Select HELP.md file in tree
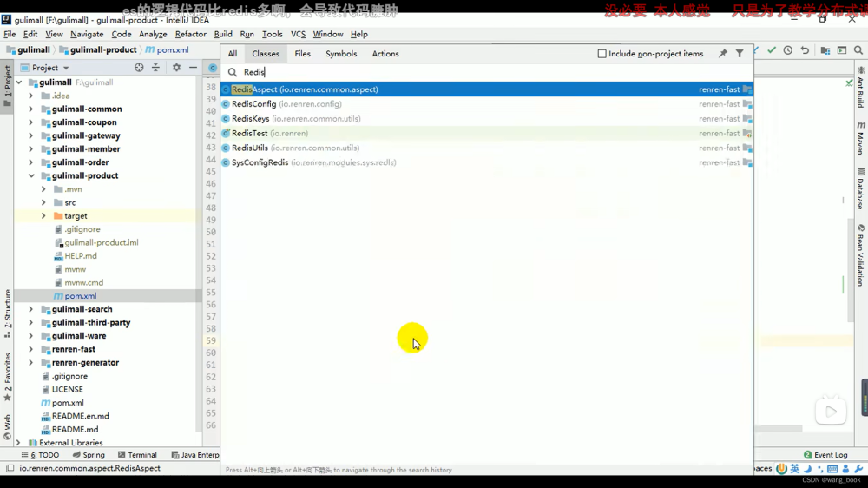Screen dimensions: 868x488 [x=80, y=256]
